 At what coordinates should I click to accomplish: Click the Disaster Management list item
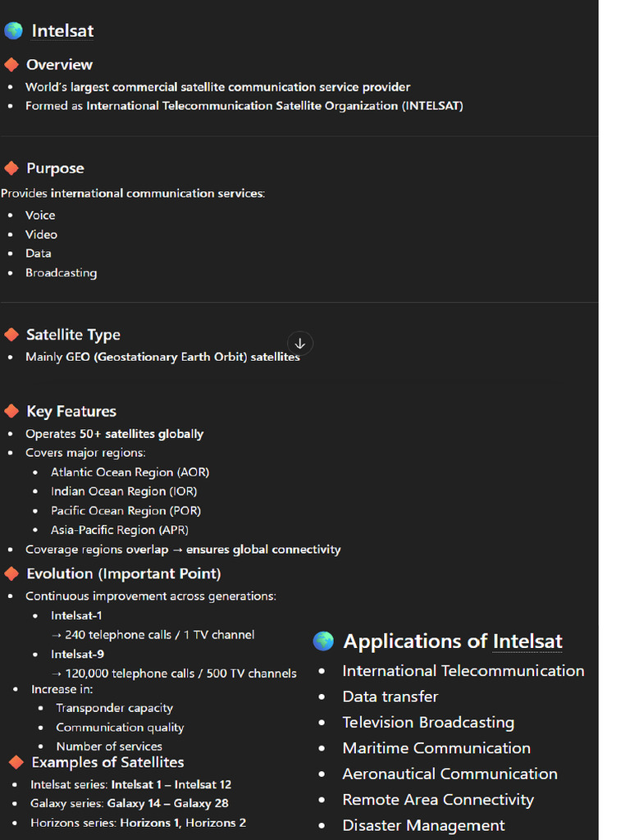[423, 825]
